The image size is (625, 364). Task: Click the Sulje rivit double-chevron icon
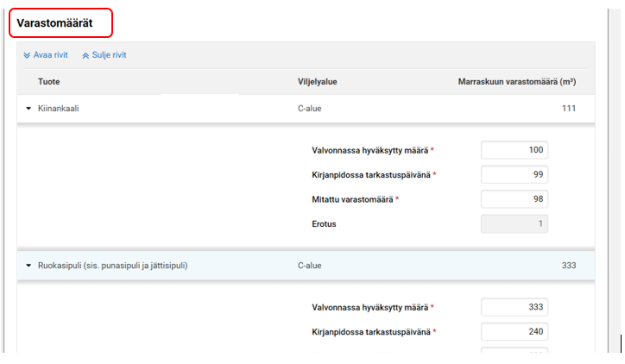[x=85, y=56]
